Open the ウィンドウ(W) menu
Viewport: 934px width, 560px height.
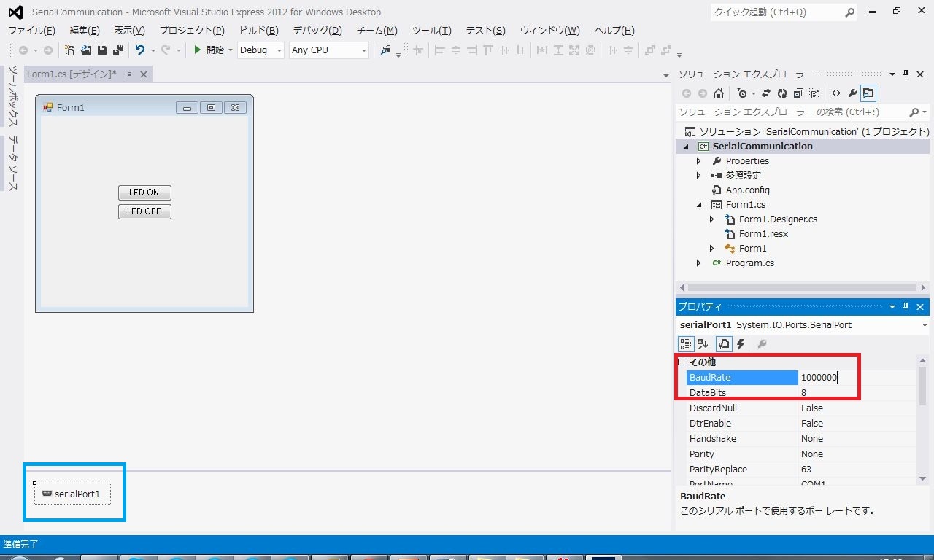tap(549, 31)
